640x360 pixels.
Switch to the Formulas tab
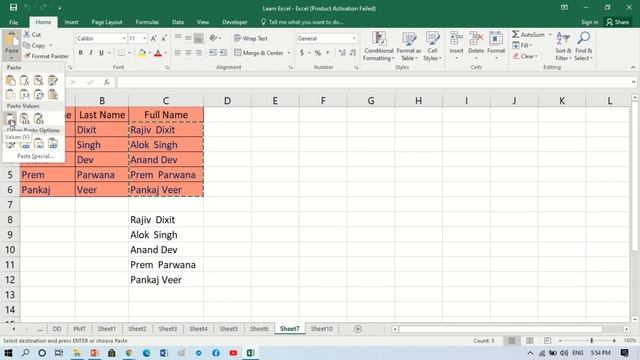click(147, 22)
